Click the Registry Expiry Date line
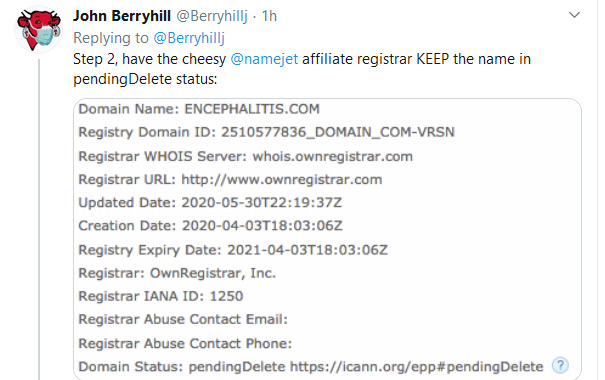The image size is (605, 380). pyautogui.click(x=233, y=250)
